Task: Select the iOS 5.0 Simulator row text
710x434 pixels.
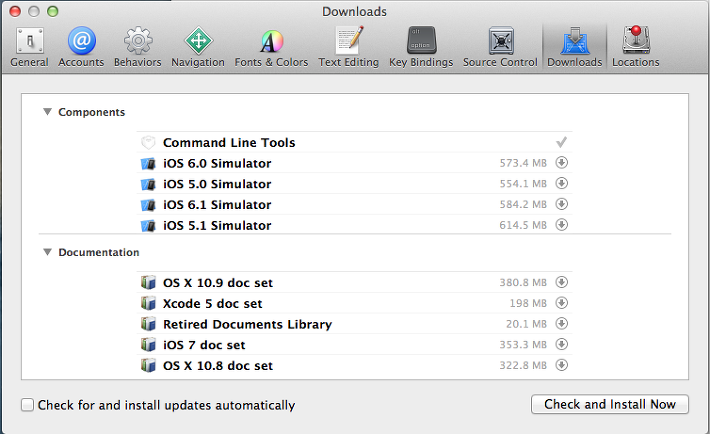Action: click(217, 184)
